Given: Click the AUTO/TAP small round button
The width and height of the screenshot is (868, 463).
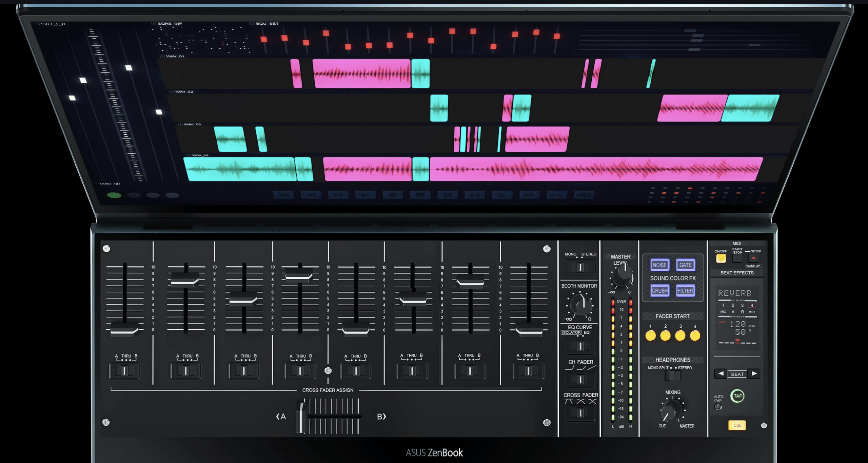Looking at the screenshot, I should tap(718, 407).
